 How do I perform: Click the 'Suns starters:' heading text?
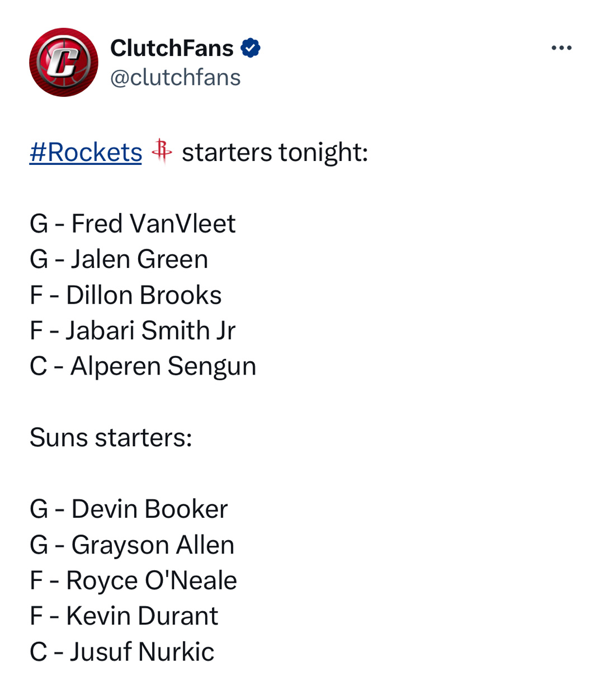pyautogui.click(x=111, y=437)
